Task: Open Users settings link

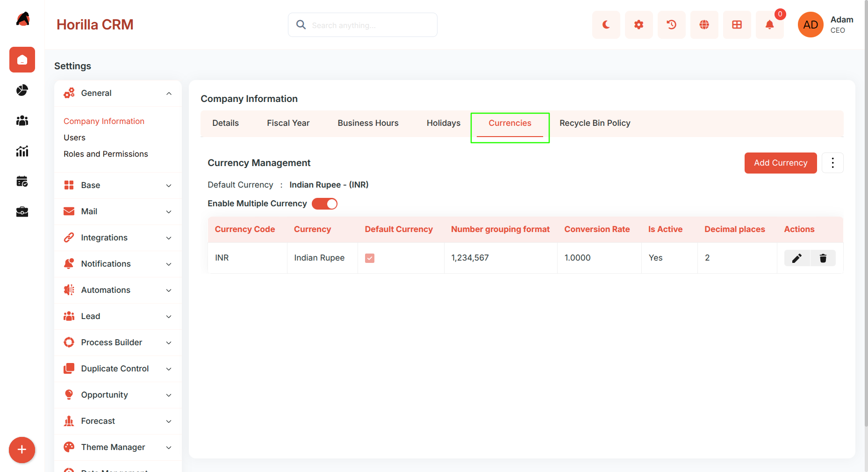Action: point(74,138)
